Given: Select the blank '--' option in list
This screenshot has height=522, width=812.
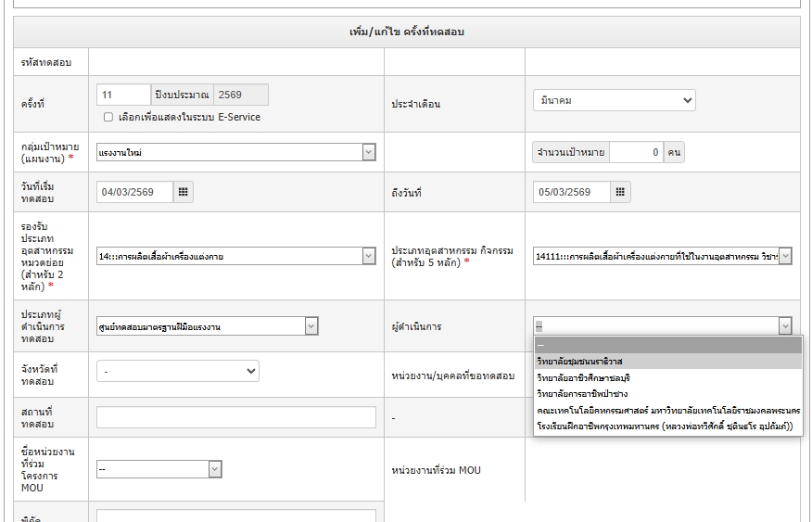Looking at the screenshot, I should (x=667, y=345).
